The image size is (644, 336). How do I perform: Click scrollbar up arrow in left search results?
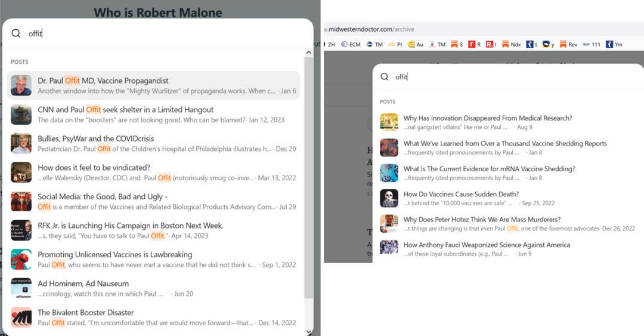pyautogui.click(x=308, y=53)
